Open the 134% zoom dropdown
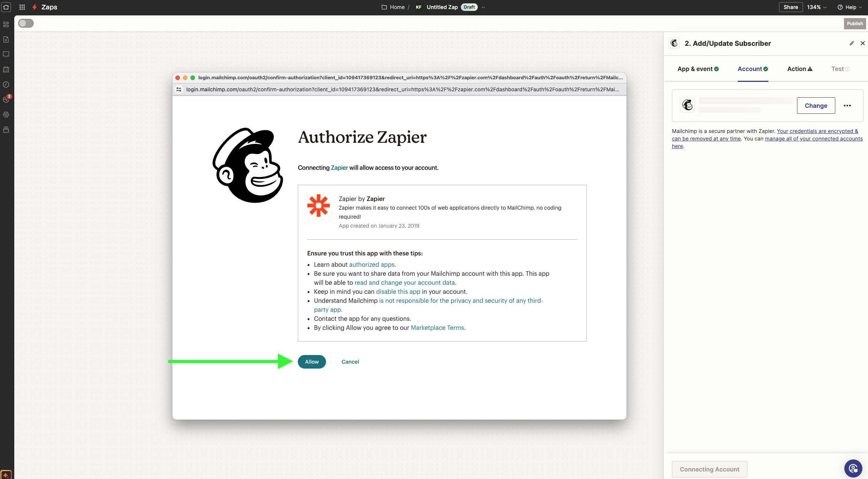 [817, 7]
